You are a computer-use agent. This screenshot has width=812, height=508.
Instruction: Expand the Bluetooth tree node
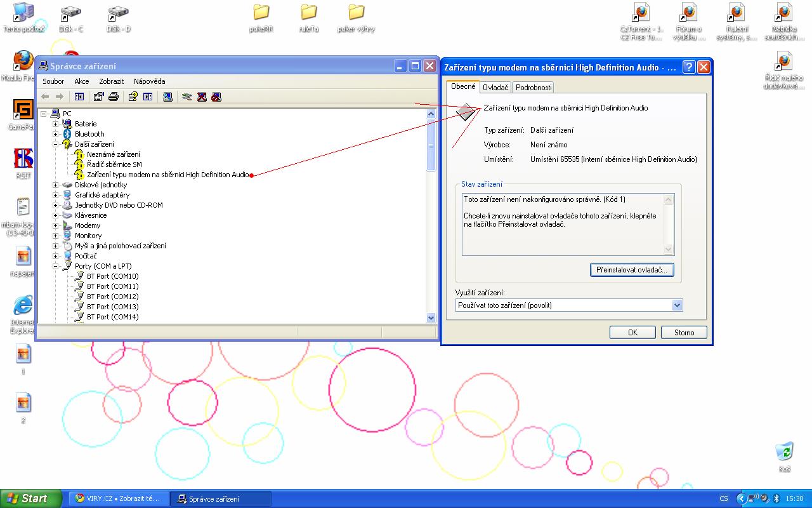[x=55, y=134]
